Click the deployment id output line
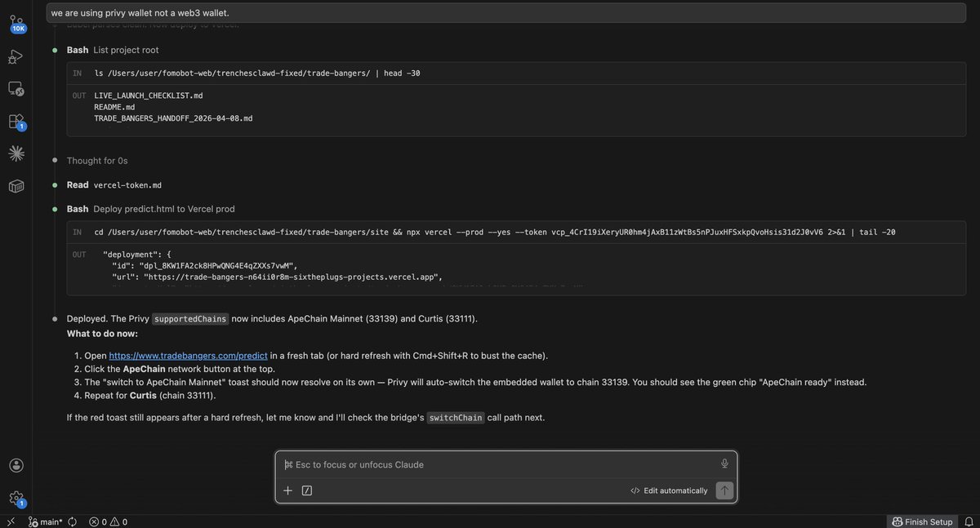 point(205,266)
